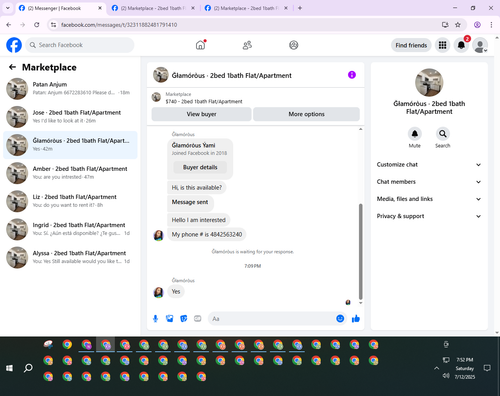
Task: Open the Notifications bell
Action: pos(461,45)
